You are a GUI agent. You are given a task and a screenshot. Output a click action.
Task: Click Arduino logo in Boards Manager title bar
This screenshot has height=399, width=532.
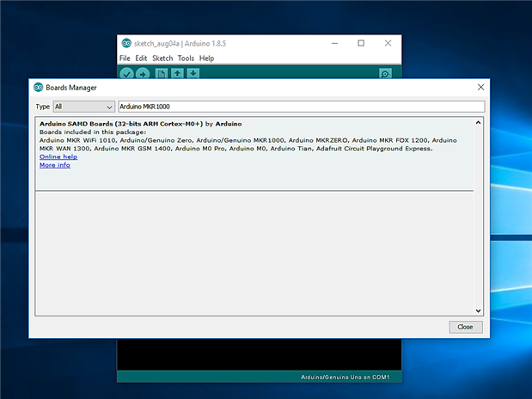38,87
